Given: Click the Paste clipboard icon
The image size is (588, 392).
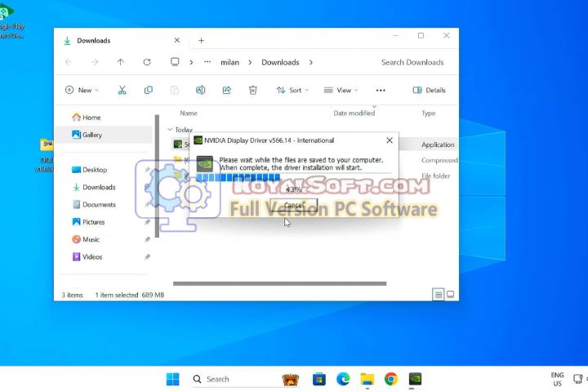Looking at the screenshot, I should click(175, 90).
